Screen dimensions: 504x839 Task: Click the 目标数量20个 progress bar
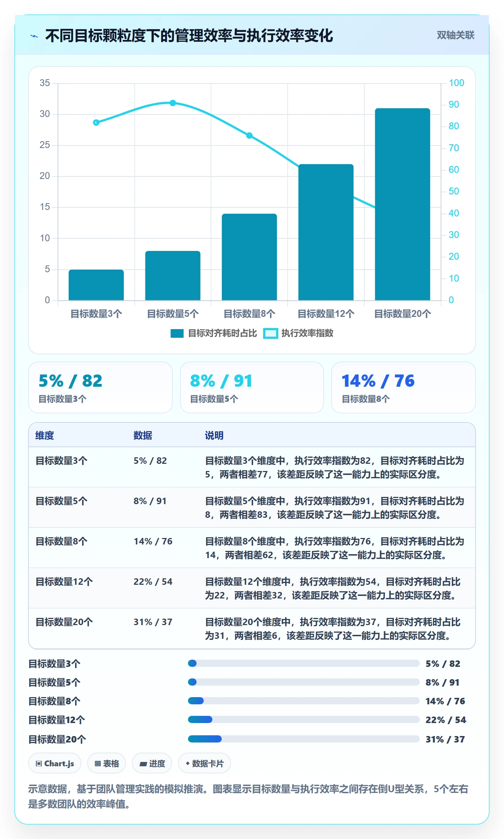303,739
